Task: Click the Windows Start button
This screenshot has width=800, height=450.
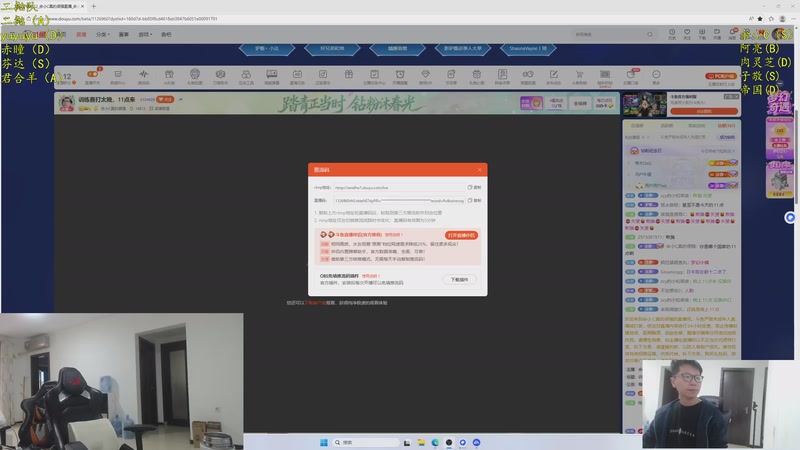Action: point(323,442)
